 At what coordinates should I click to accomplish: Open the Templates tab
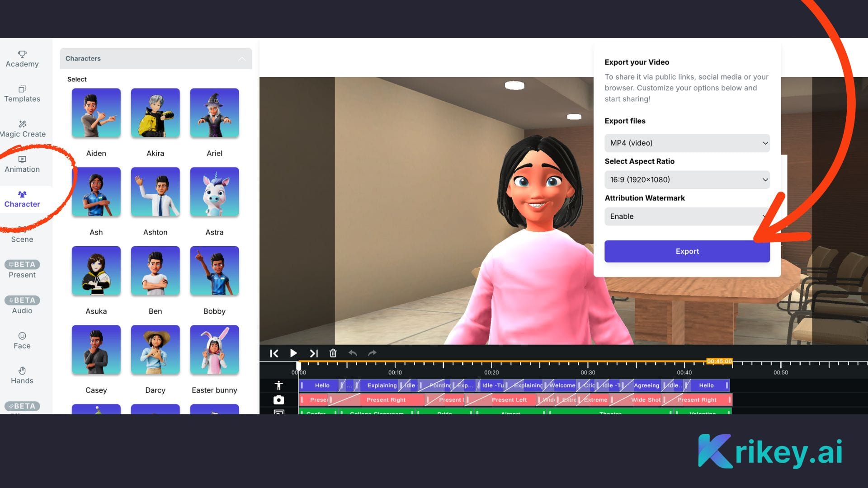(x=22, y=94)
